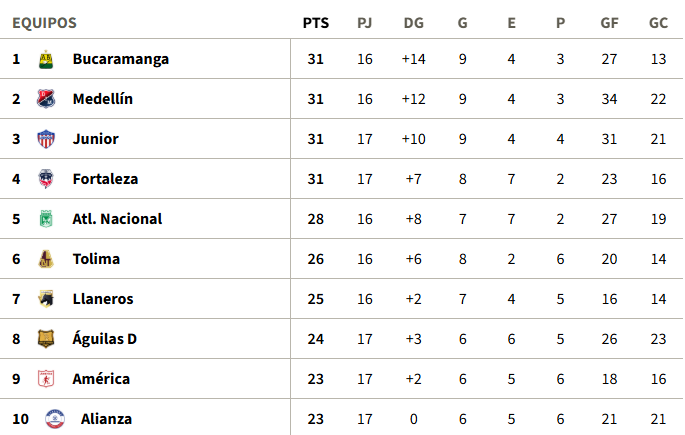This screenshot has height=435, width=685.
Task: Click the Medellín team crest icon
Action: coord(45,99)
